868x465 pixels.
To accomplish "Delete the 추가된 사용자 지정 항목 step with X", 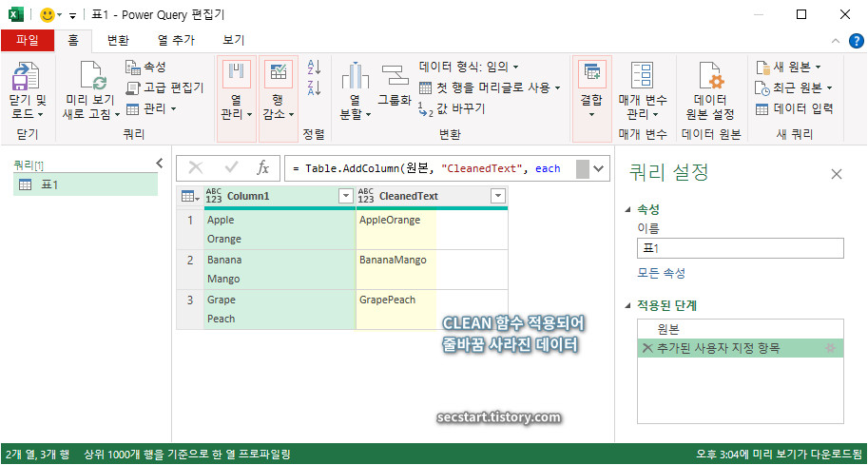I will click(647, 348).
